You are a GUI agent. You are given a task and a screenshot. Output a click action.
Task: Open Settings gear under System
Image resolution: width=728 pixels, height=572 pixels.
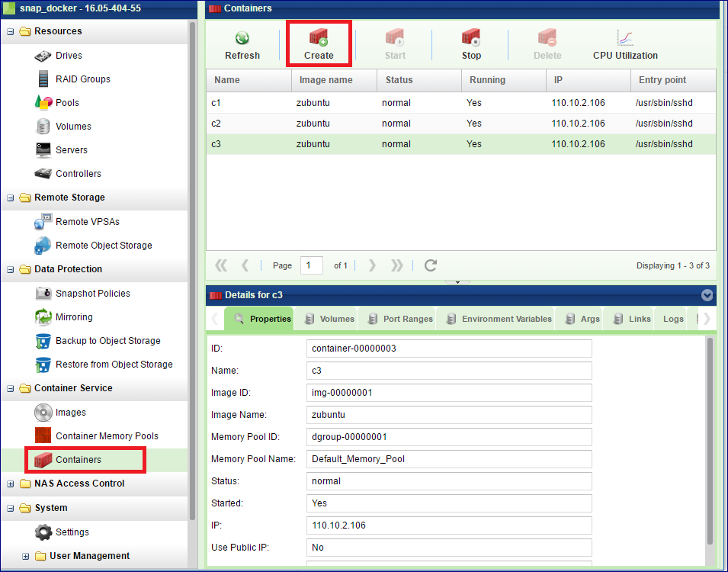[43, 532]
